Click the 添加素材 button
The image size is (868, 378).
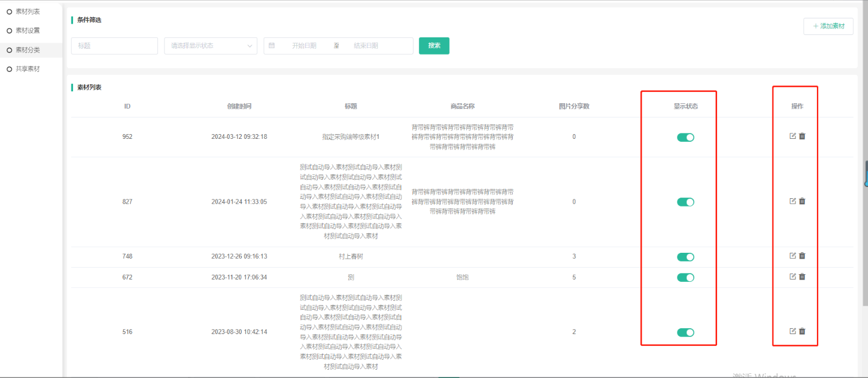click(x=828, y=26)
